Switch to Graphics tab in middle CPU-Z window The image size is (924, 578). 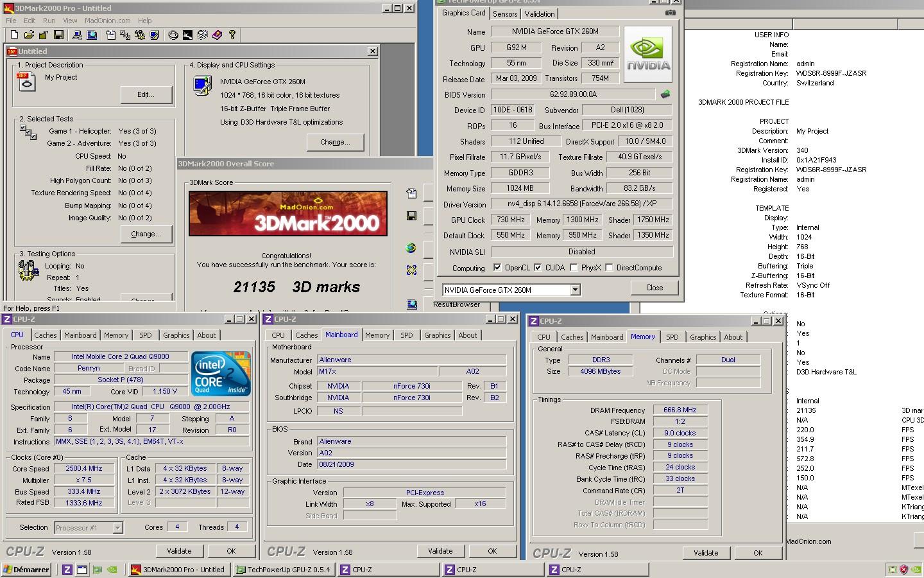438,335
